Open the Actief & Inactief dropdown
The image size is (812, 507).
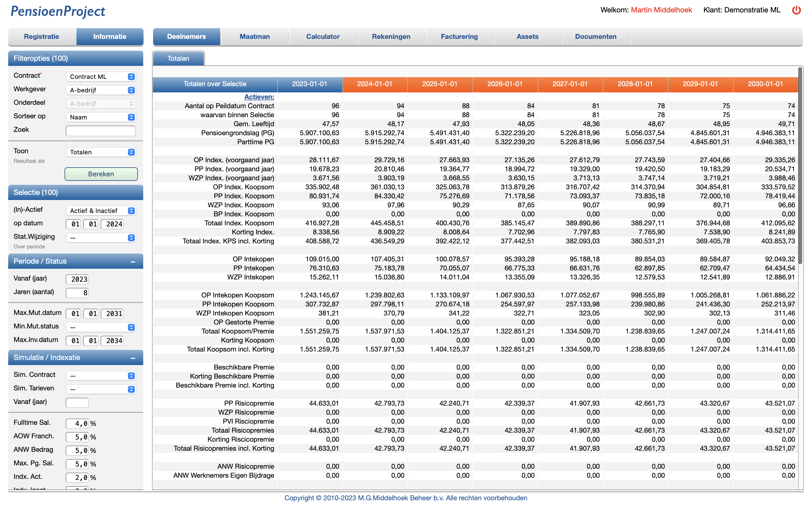point(101,211)
